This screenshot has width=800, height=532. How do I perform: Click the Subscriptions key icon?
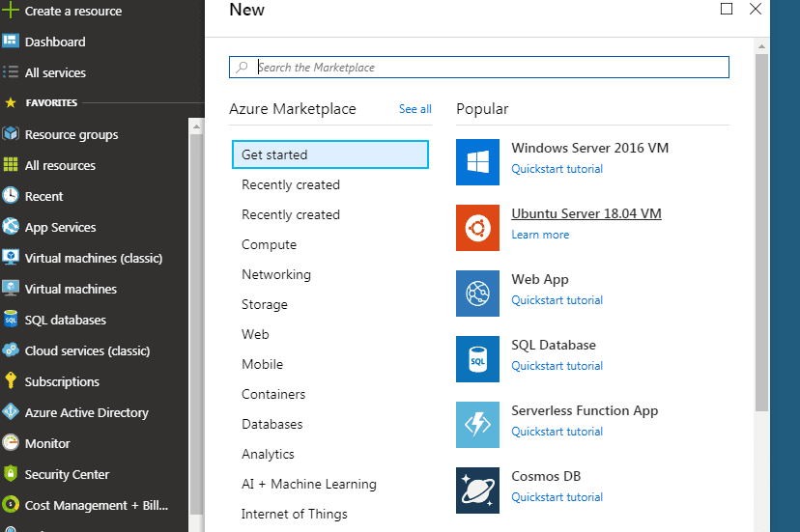click(11, 381)
